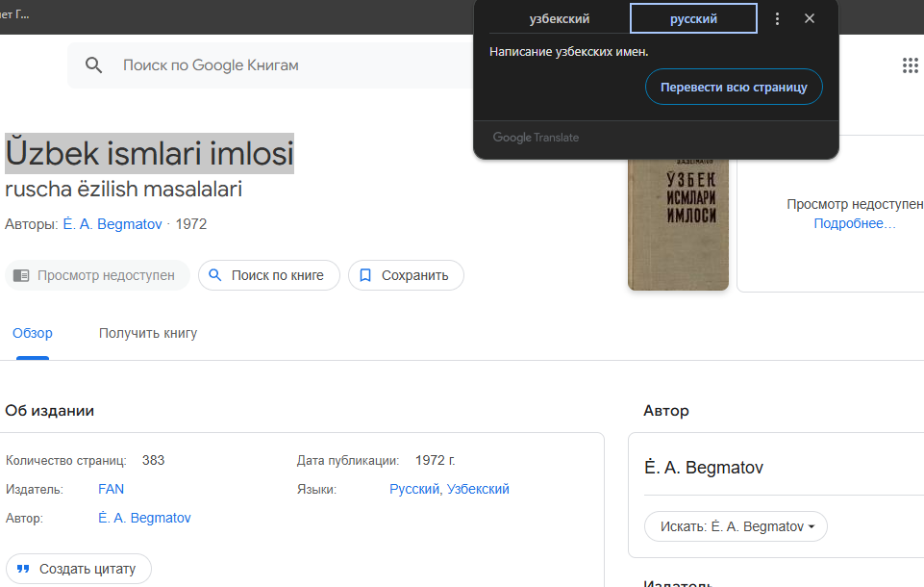
Task: Close the Google Translate popup
Action: (810, 19)
